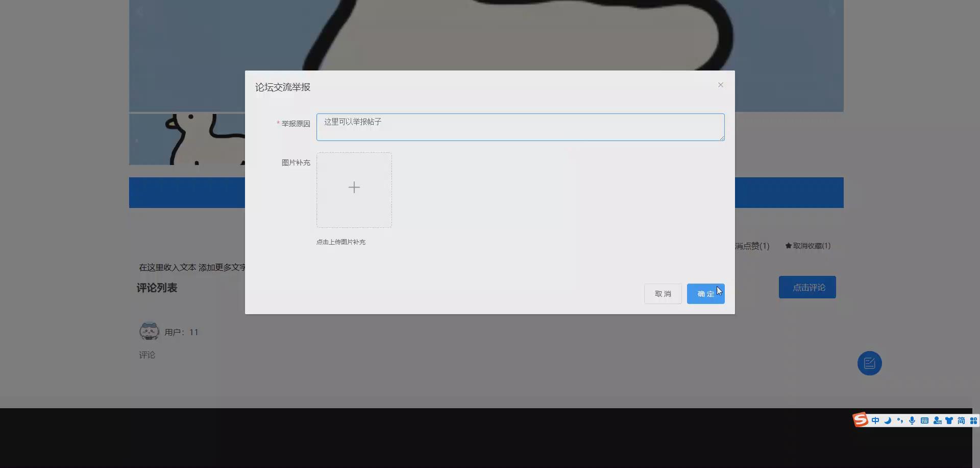Cancel the report with 取消
The height and width of the screenshot is (468, 980).
click(663, 293)
